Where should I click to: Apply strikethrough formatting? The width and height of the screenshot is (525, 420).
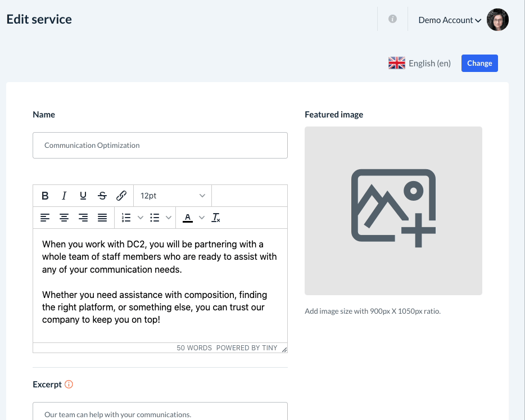pos(102,196)
